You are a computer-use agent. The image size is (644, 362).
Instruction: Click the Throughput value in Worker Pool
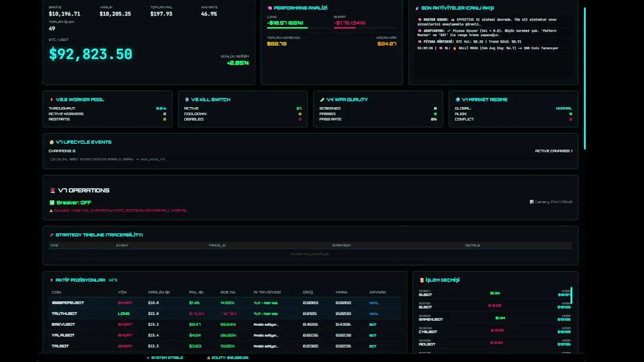click(x=161, y=108)
